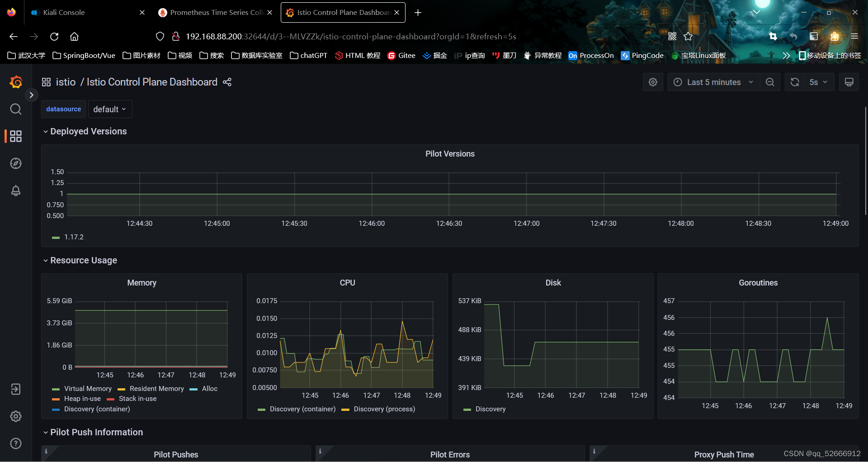Toggle the 1.17.2 series in legend
The height and width of the screenshot is (462, 868).
74,237
